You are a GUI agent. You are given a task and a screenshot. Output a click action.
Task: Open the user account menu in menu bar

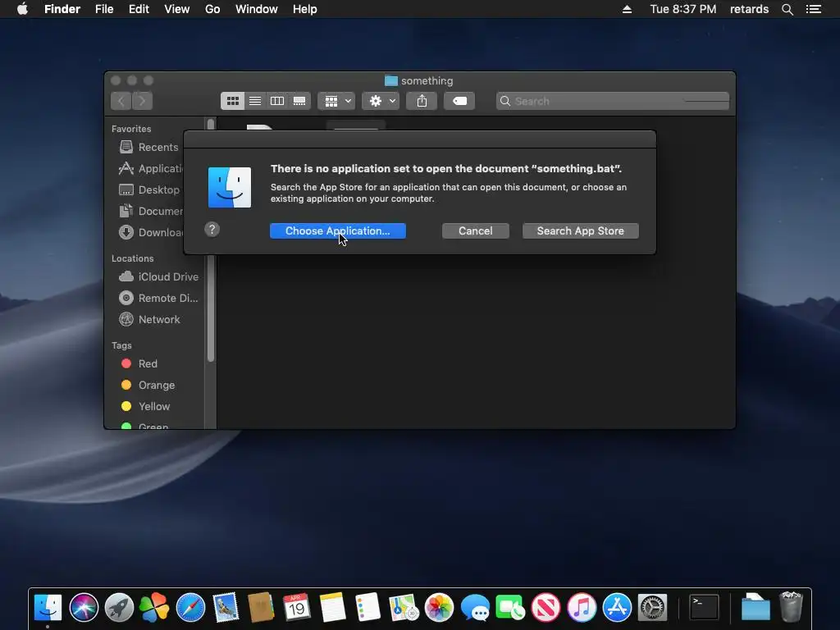click(749, 9)
